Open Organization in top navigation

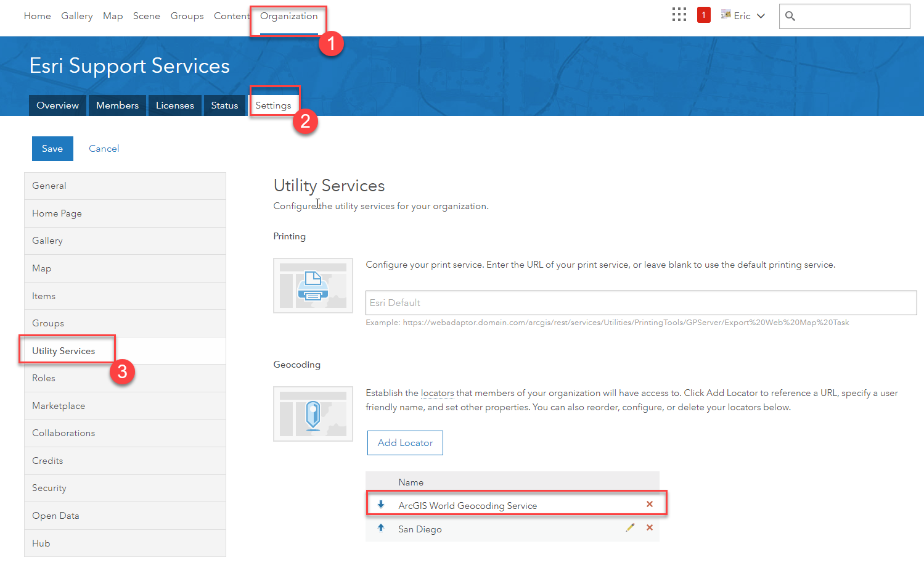(x=289, y=16)
